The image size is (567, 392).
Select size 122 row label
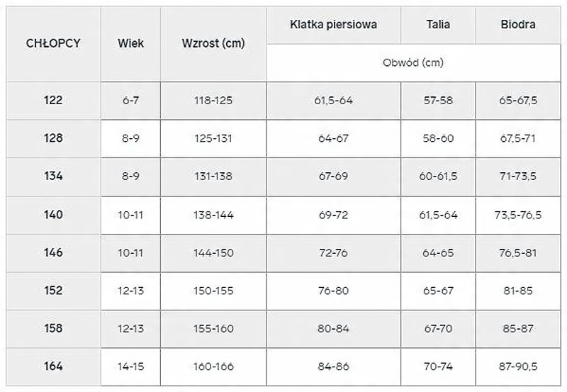(52, 100)
